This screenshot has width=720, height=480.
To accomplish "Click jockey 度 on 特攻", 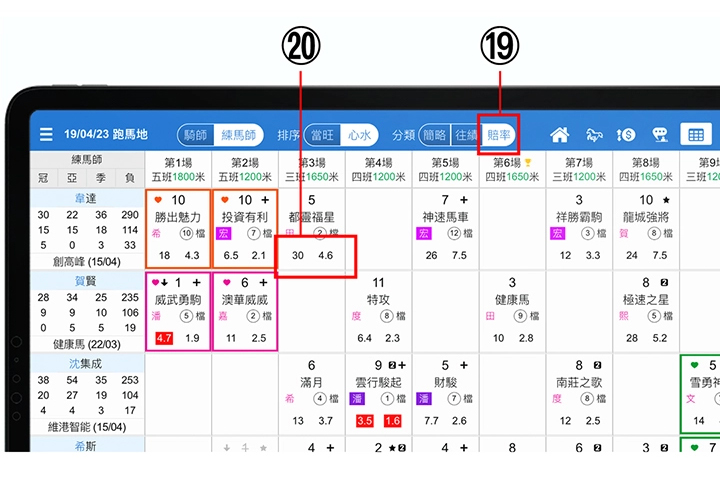I will click(x=356, y=316).
